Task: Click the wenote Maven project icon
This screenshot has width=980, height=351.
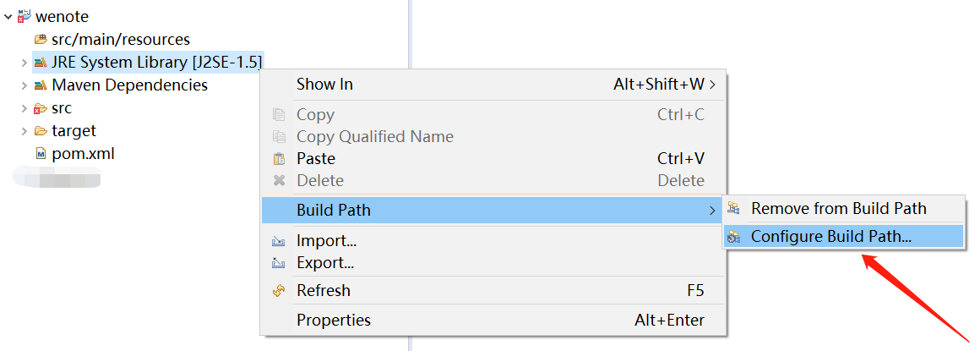Action: coord(24,15)
